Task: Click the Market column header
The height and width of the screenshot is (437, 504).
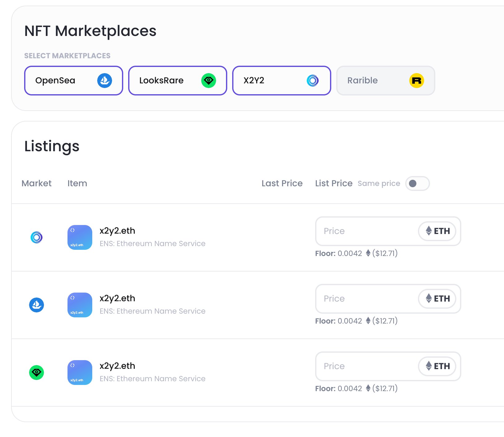Action: [37, 183]
